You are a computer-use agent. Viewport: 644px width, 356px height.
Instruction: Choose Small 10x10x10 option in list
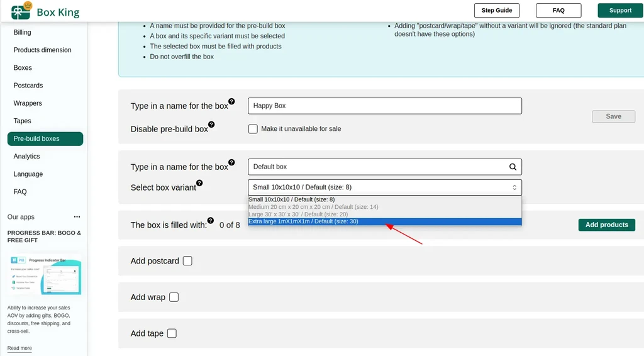[x=385, y=199]
